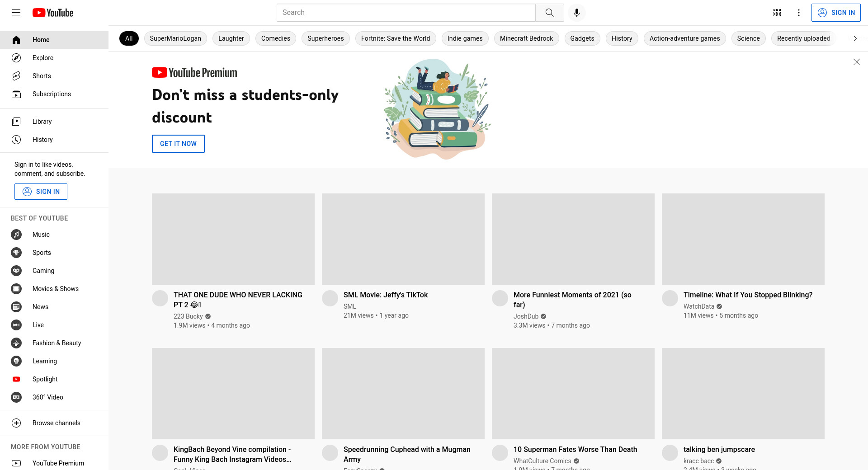Open the YouTube apps grid

(777, 13)
